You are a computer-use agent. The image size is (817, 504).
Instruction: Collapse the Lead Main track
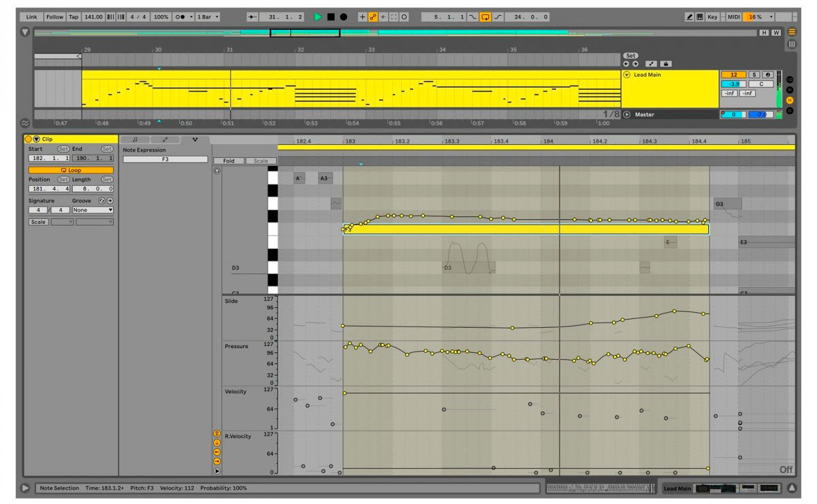click(626, 75)
